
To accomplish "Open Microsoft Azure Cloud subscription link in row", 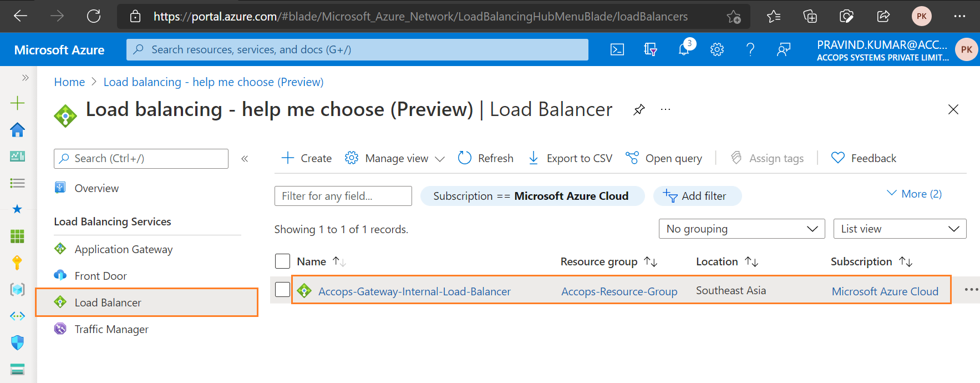I will click(x=885, y=291).
